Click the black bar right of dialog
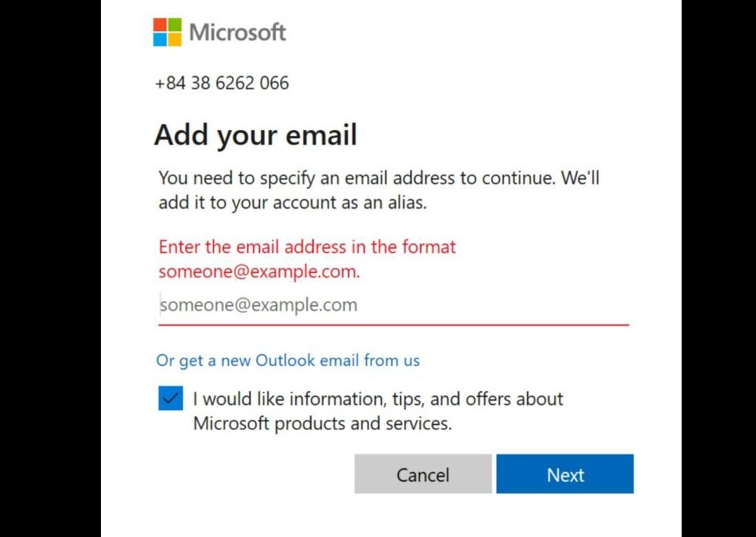 click(x=718, y=268)
